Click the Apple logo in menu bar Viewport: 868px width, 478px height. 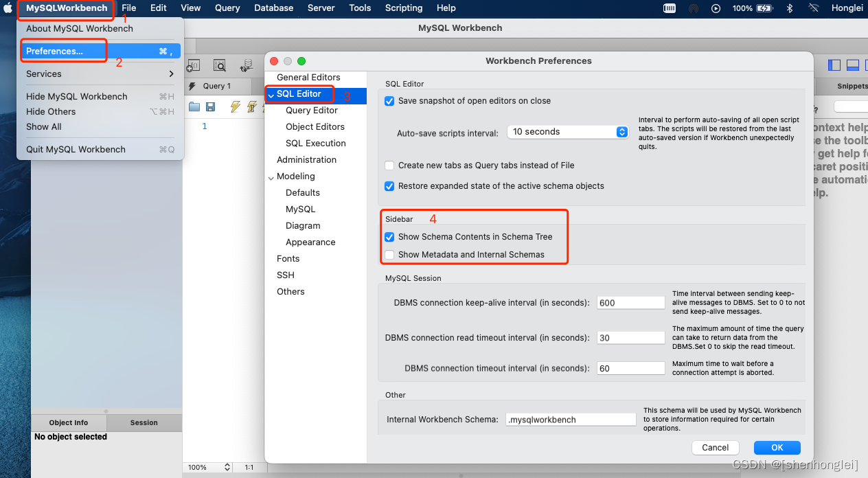(x=9, y=8)
